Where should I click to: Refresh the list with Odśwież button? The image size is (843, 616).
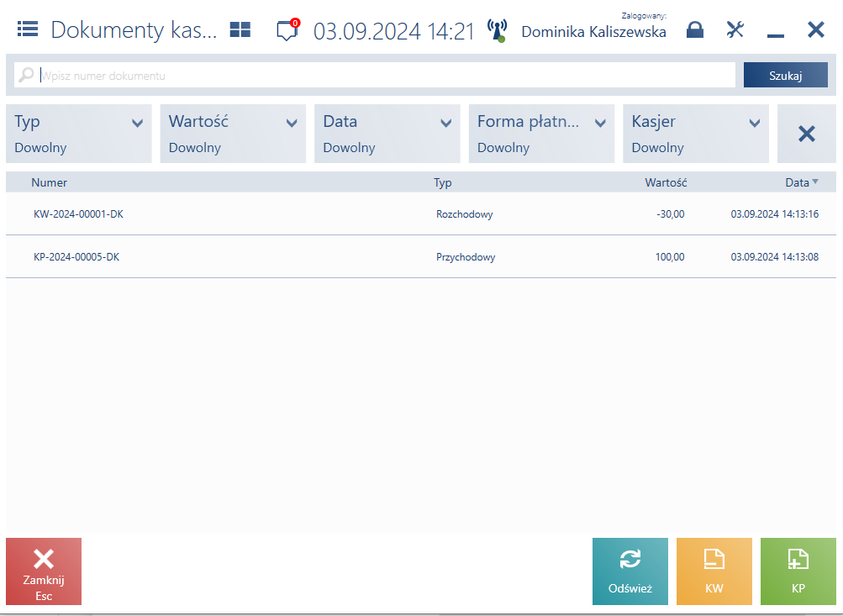630,571
